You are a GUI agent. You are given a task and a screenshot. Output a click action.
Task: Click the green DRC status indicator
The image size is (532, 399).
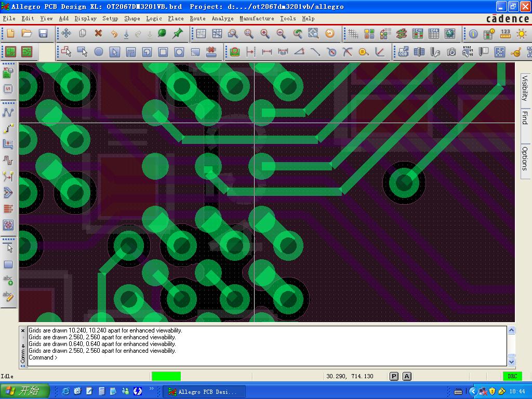(x=512, y=376)
